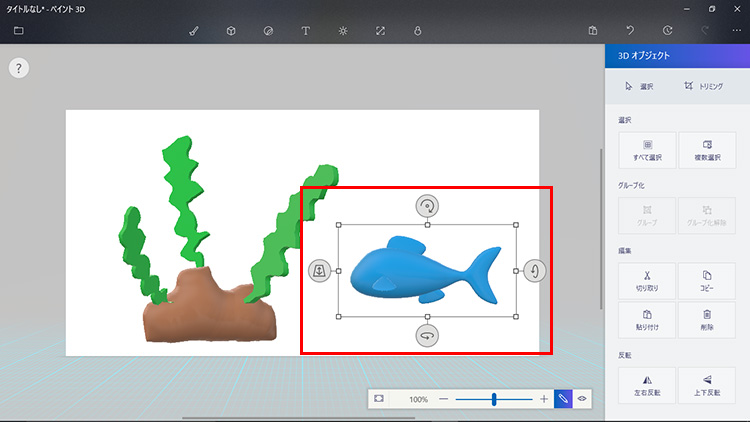This screenshot has width=750, height=422.
Task: Select the Brushes tool in top toolbar
Action: coord(194,31)
